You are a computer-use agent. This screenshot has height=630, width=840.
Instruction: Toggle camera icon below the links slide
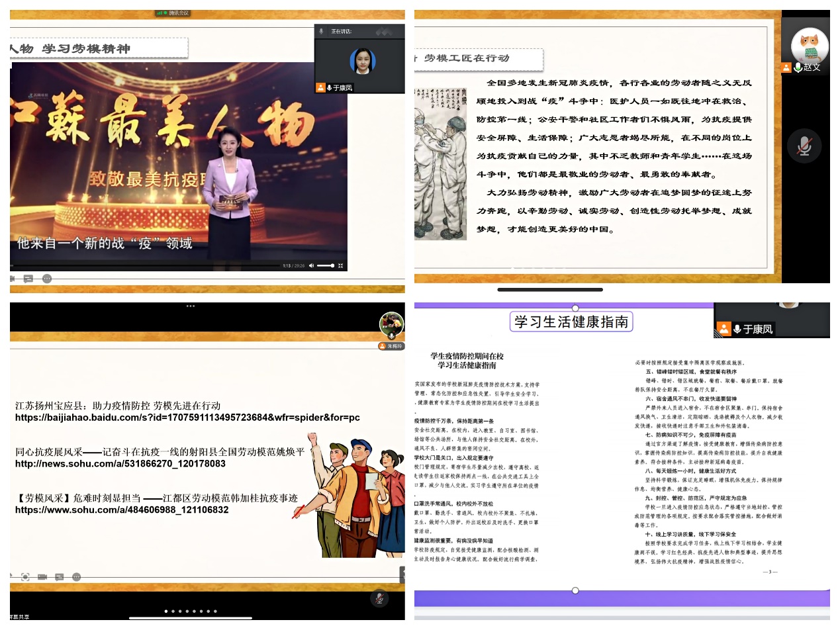point(42,576)
